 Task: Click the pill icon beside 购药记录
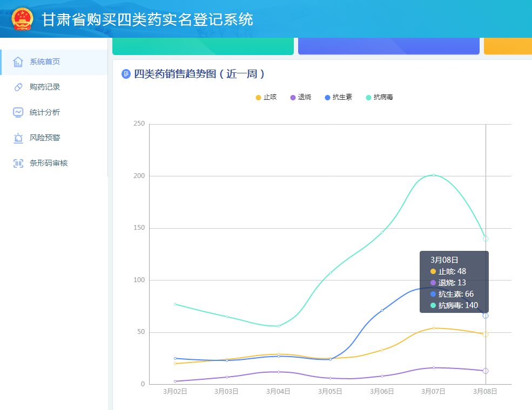18,87
